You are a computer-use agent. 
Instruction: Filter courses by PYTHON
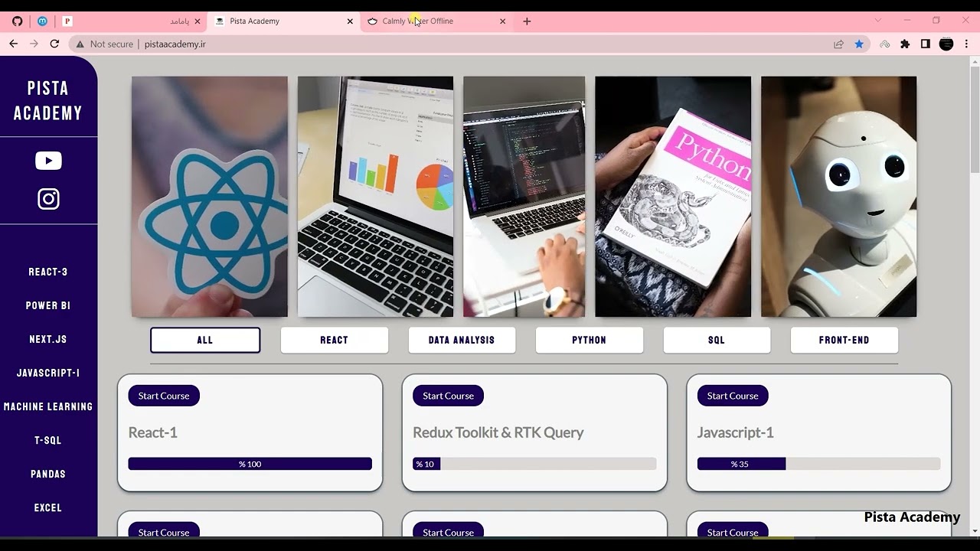(590, 340)
